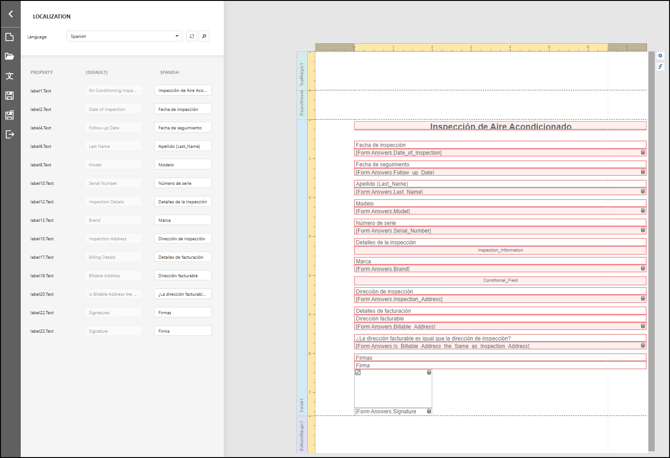Select the signature picture box

[392, 389]
